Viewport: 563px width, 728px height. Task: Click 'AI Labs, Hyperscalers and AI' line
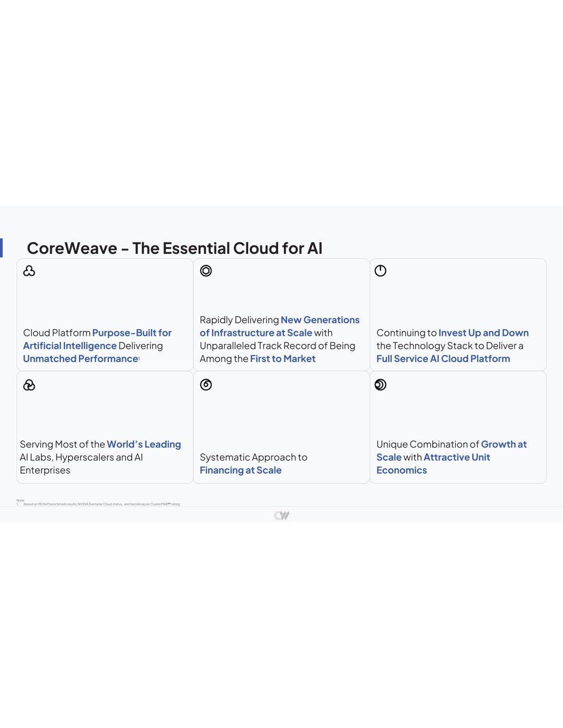(81, 457)
